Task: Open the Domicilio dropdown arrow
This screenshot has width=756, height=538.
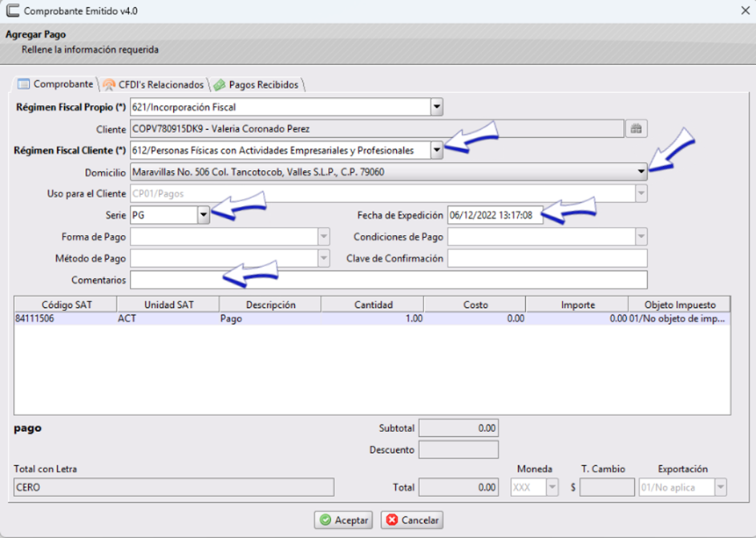Action: click(641, 172)
